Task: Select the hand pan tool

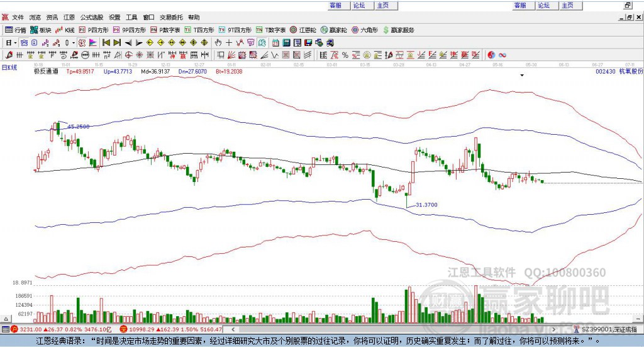Action: point(218,43)
